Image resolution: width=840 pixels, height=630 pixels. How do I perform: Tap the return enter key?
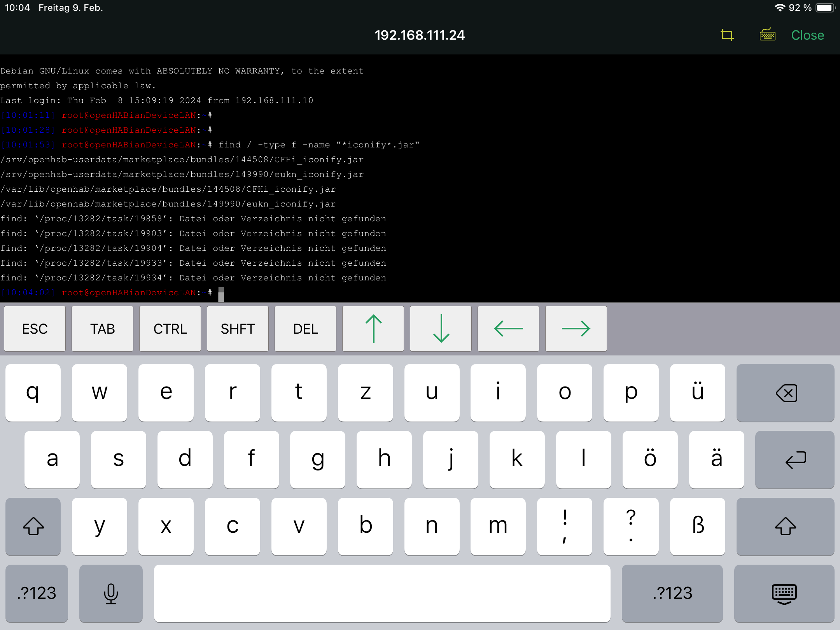(x=794, y=460)
